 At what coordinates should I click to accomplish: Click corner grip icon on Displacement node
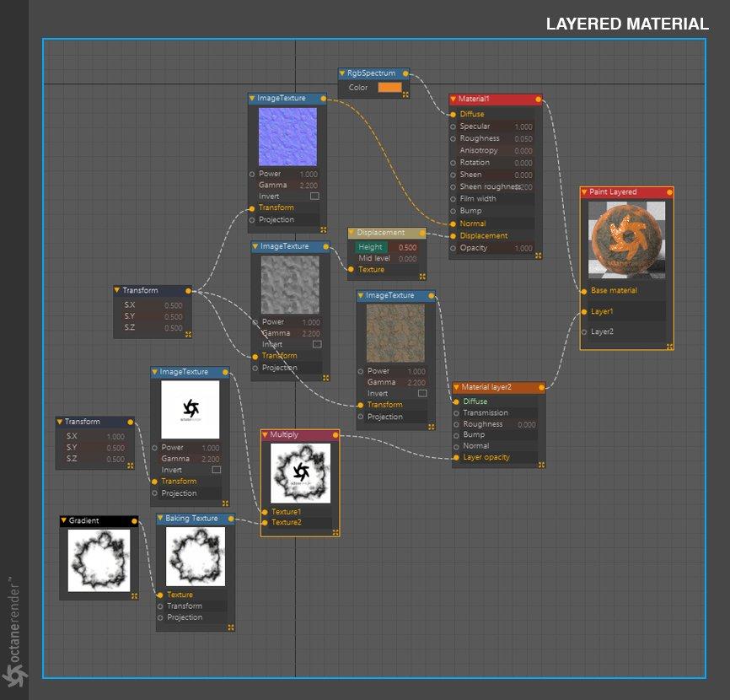pyautogui.click(x=422, y=277)
